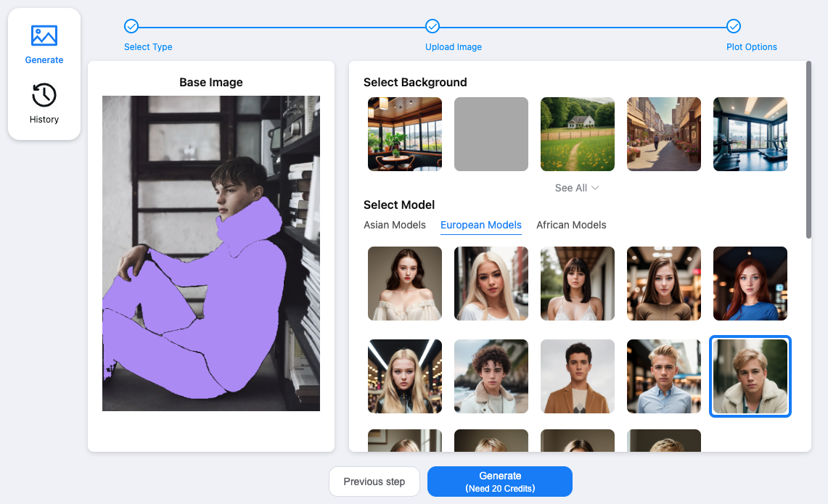Switch to African Models tab
The height and width of the screenshot is (504, 828).
click(571, 225)
